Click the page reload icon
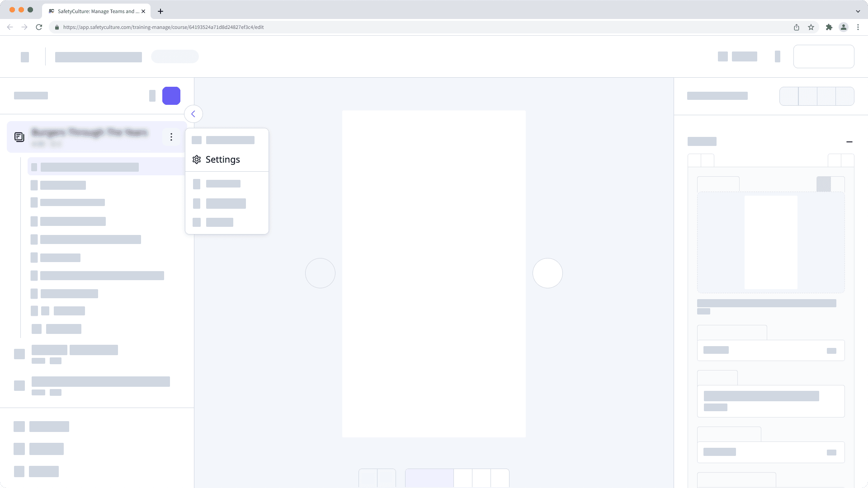Screen dimensions: 868x488 pos(39,27)
